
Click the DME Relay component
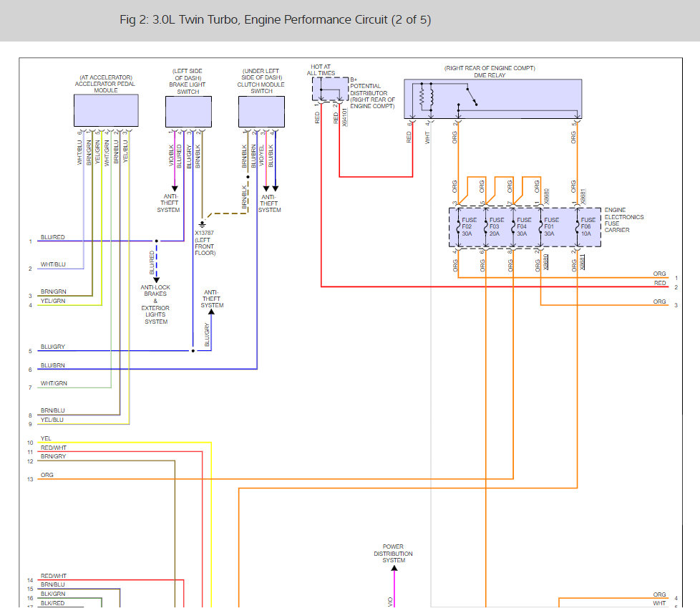pyautogui.click(x=492, y=99)
